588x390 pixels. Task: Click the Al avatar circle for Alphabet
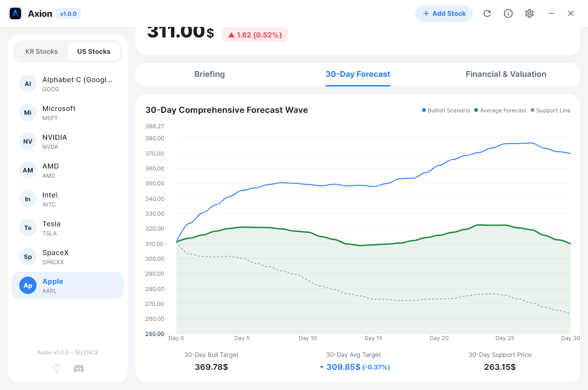point(28,84)
